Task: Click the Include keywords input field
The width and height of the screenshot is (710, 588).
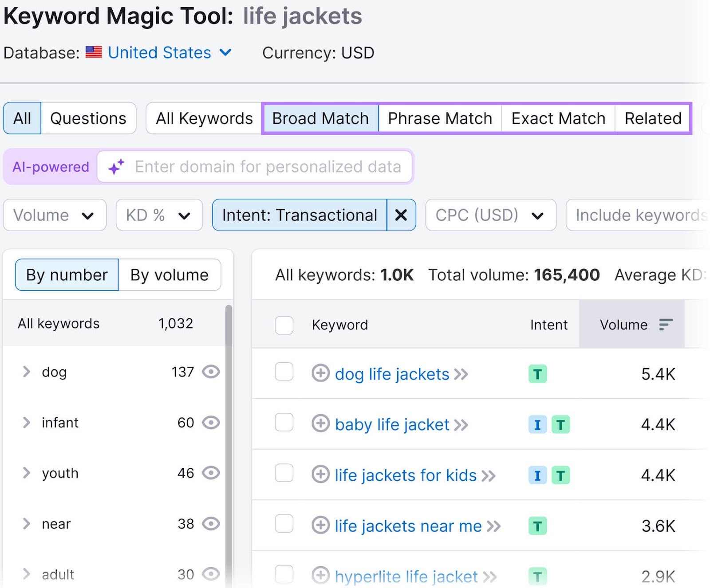Action: (x=639, y=215)
